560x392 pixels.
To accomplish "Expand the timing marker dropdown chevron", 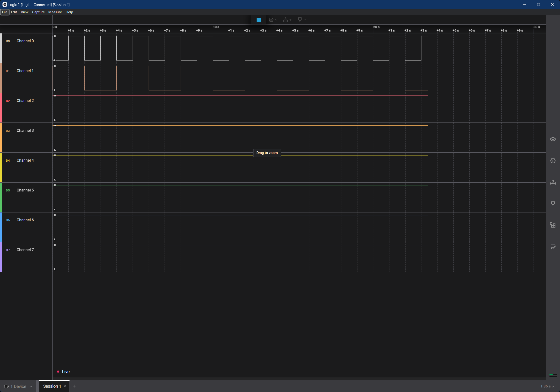I will pyautogui.click(x=305, y=20).
